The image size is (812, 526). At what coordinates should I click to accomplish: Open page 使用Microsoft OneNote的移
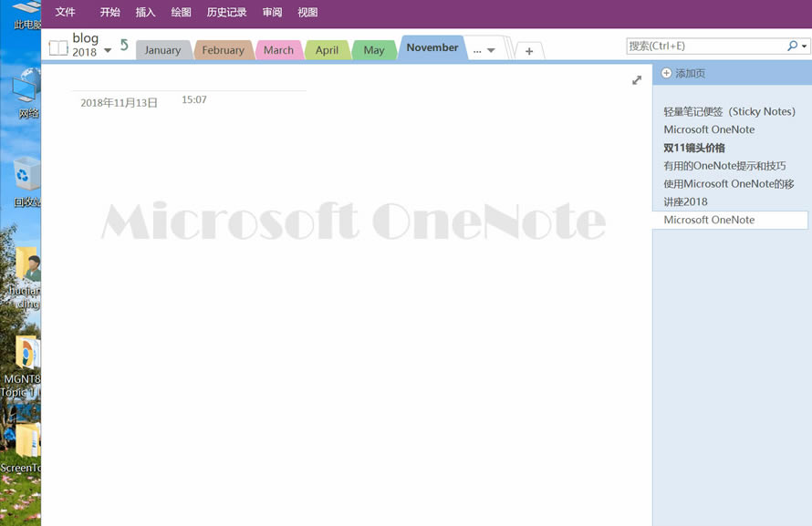(x=730, y=184)
